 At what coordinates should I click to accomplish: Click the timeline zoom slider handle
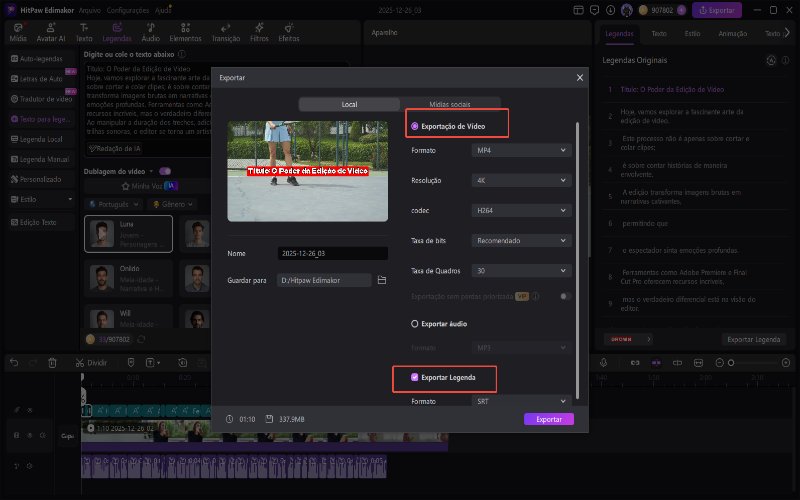pyautogui.click(x=731, y=363)
